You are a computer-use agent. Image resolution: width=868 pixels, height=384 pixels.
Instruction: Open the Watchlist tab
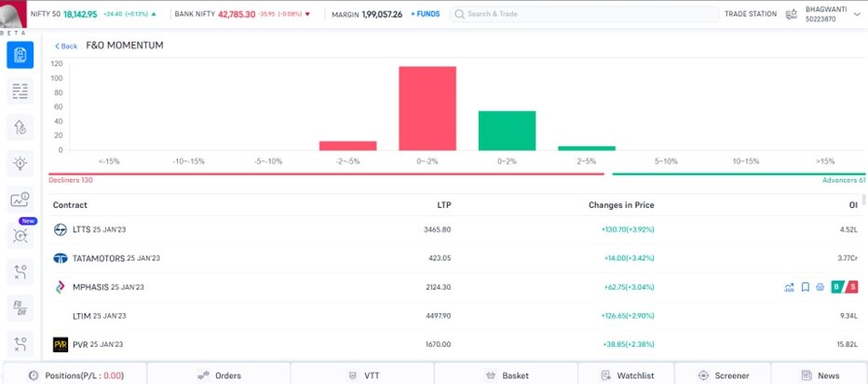pos(626,375)
